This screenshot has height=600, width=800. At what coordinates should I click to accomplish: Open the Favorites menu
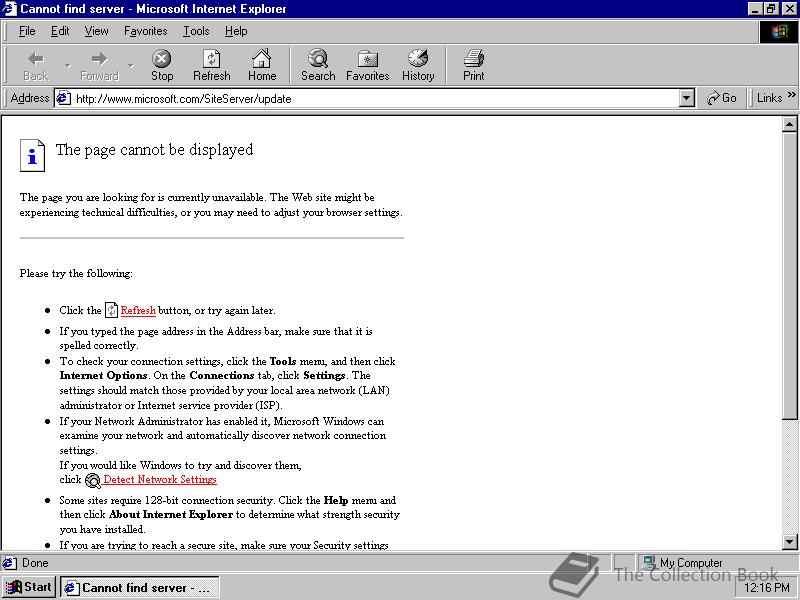pyautogui.click(x=145, y=31)
